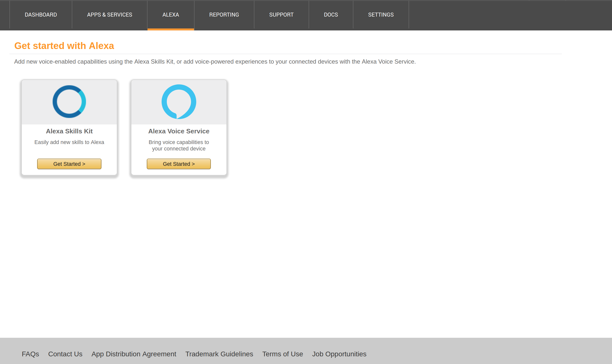The image size is (612, 364).
Task: Select the Alexa navigation tab
Action: coord(171,15)
